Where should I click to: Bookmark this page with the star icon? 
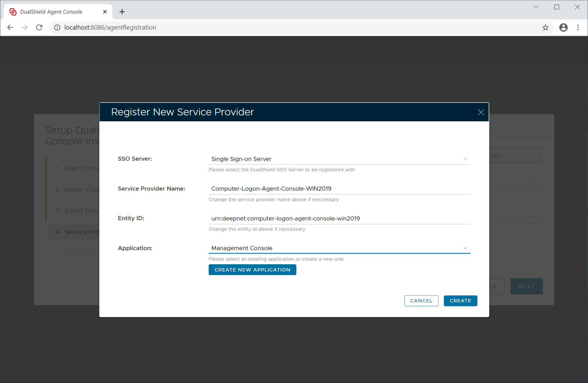point(545,28)
